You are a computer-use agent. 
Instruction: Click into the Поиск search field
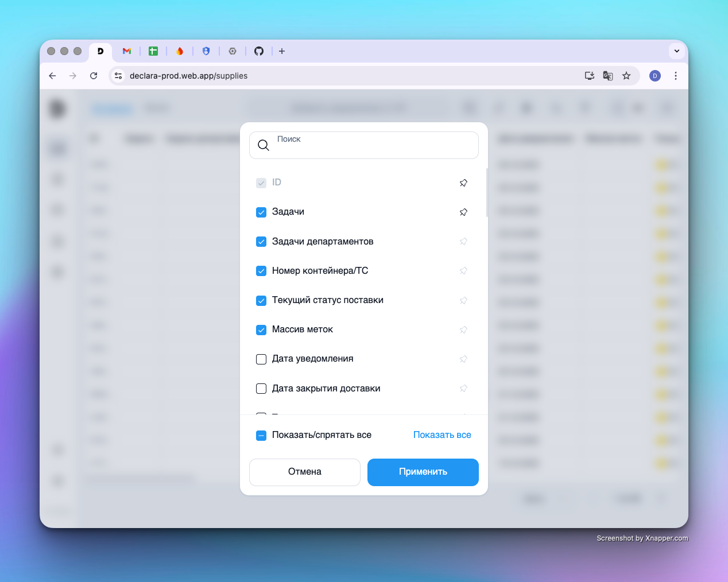[364, 145]
